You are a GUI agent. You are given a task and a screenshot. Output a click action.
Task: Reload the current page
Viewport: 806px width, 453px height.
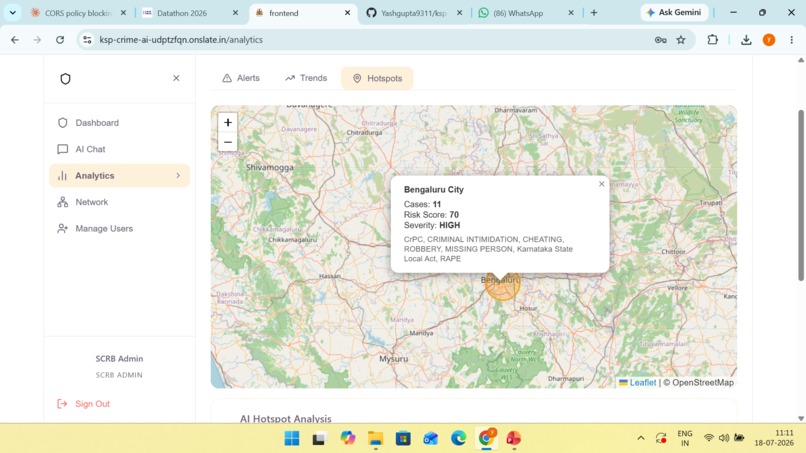click(x=60, y=40)
